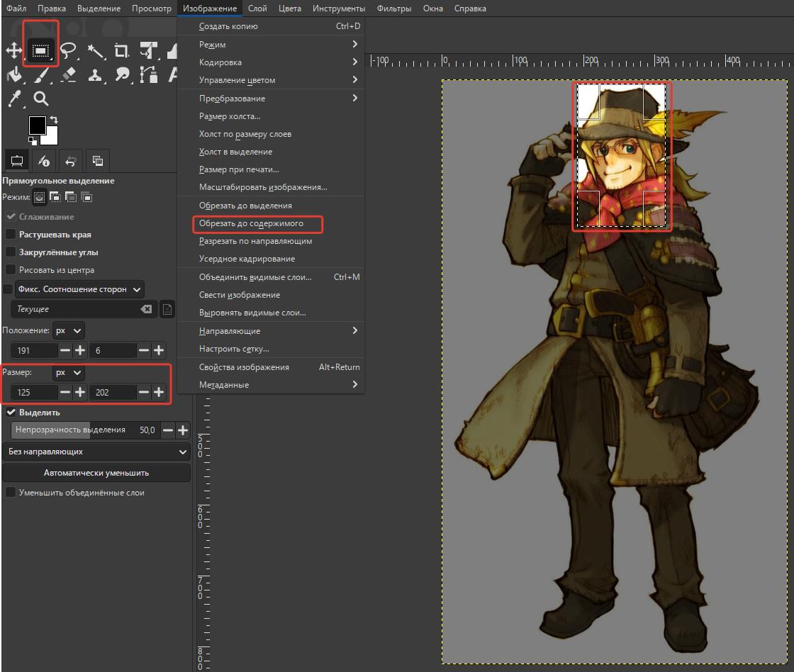Screen dimensions: 794x672
Task: Select the Clone stamp tool
Action: [95, 75]
